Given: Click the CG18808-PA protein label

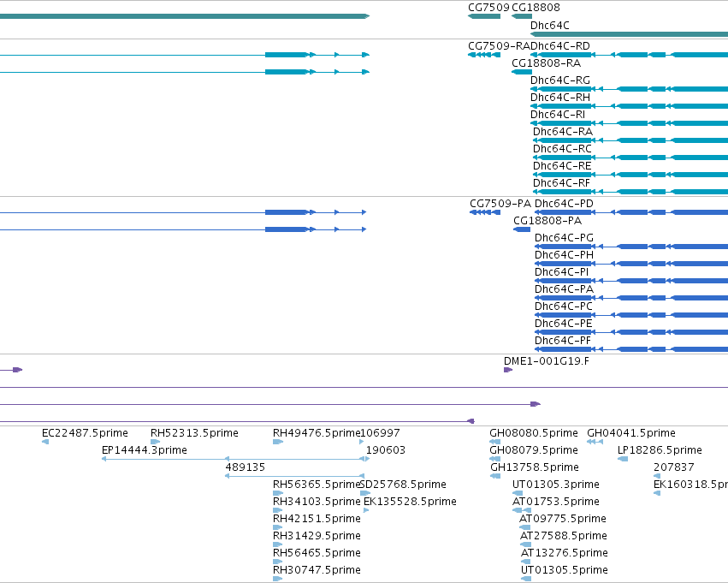Looking at the screenshot, I should (x=547, y=221).
